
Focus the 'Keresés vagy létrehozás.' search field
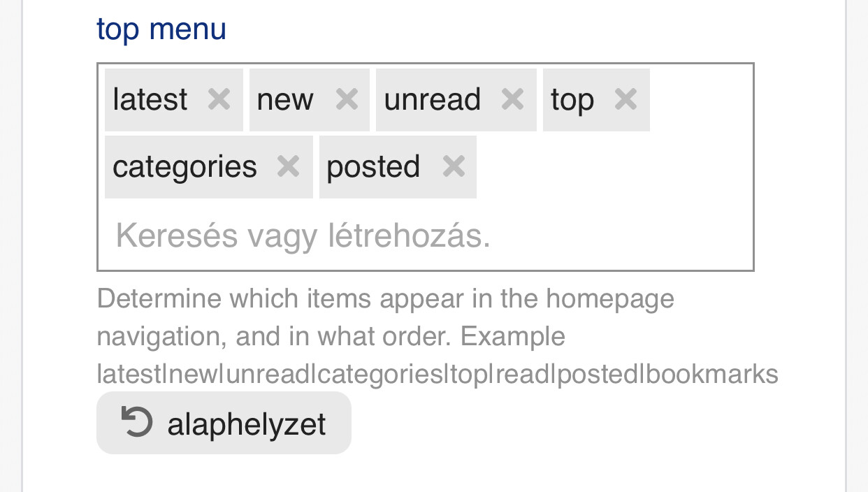point(303,236)
